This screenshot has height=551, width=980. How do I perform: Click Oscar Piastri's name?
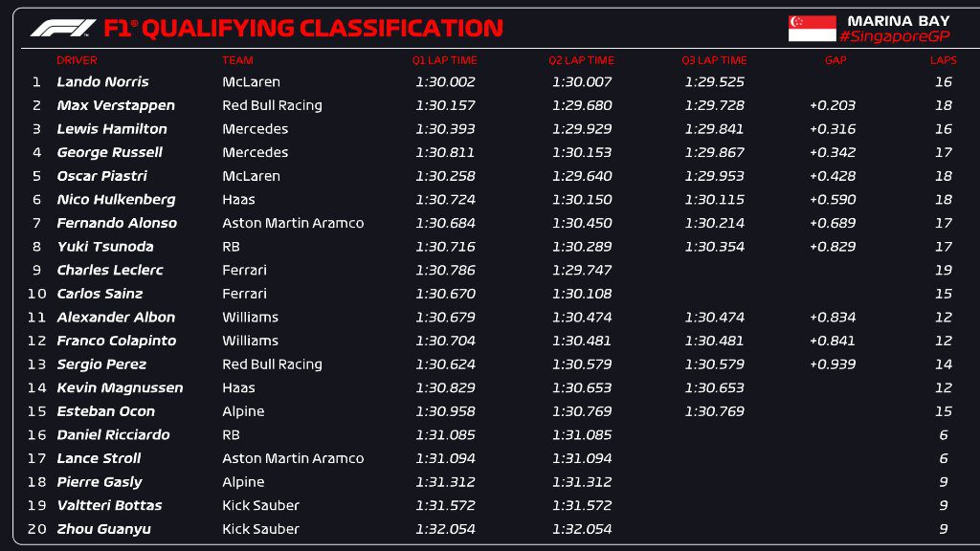(101, 176)
